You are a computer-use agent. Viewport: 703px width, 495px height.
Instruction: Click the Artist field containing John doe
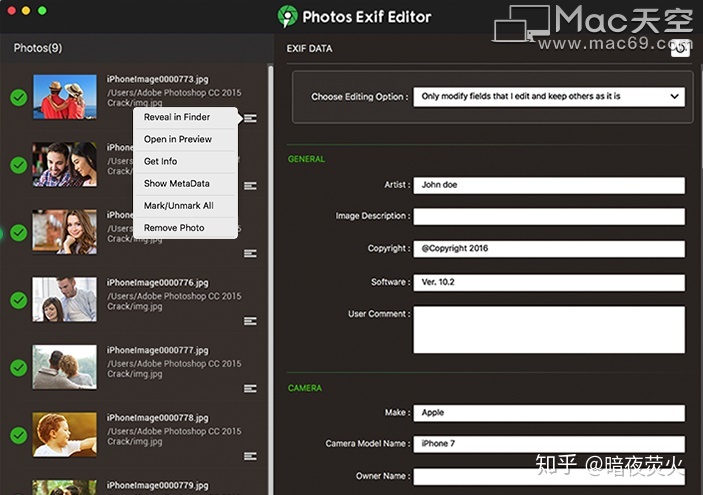point(549,185)
